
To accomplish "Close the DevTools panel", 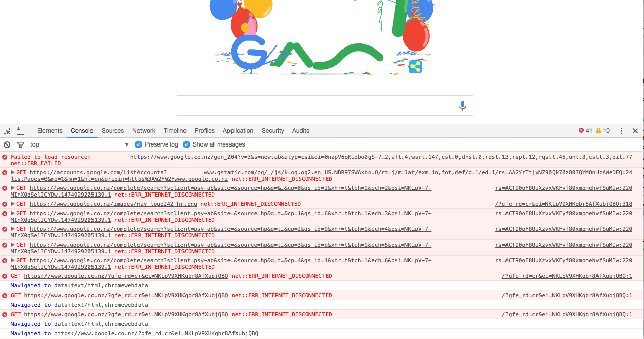I will point(635,131).
